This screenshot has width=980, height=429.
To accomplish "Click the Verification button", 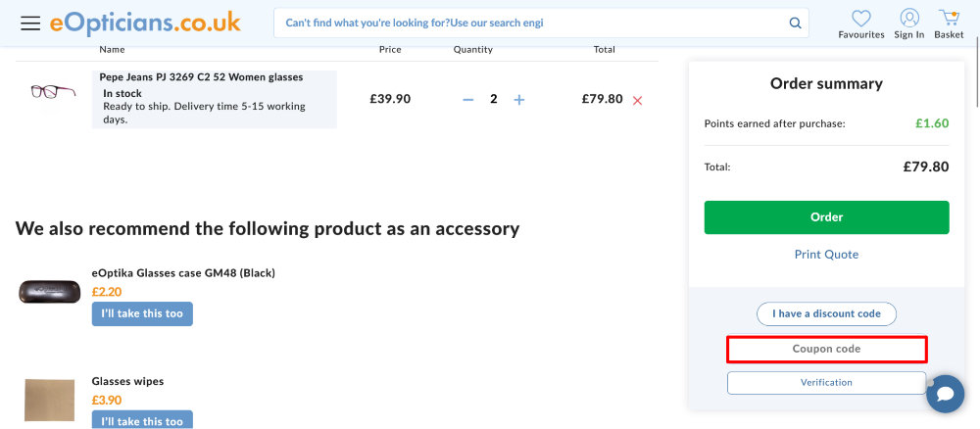I will coord(826,383).
